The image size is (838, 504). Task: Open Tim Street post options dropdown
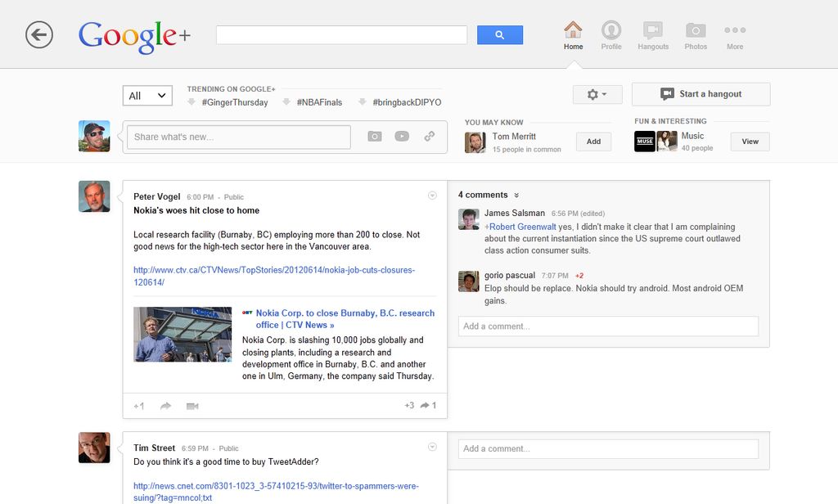432,447
